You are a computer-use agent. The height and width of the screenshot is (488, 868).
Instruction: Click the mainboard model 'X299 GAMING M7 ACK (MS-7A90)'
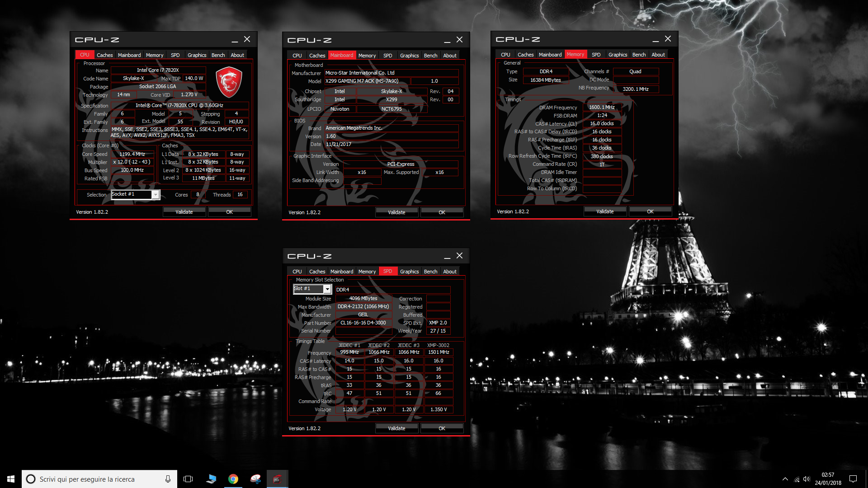click(x=367, y=81)
